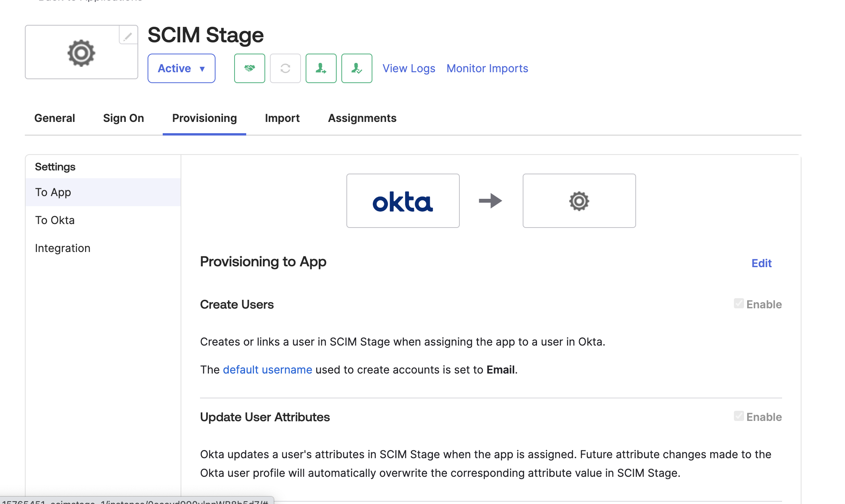Click the target app gear icon box
Image resolution: width=845 pixels, height=504 pixels.
579,201
